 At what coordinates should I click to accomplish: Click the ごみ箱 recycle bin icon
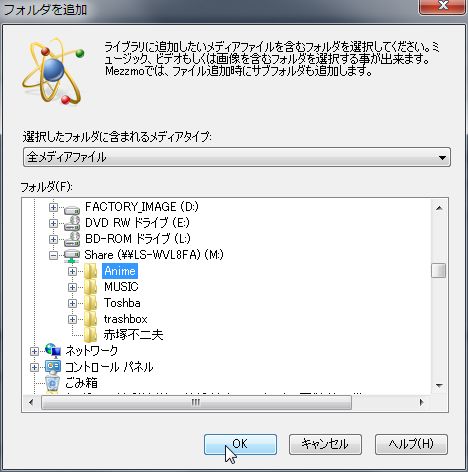[x=53, y=383]
